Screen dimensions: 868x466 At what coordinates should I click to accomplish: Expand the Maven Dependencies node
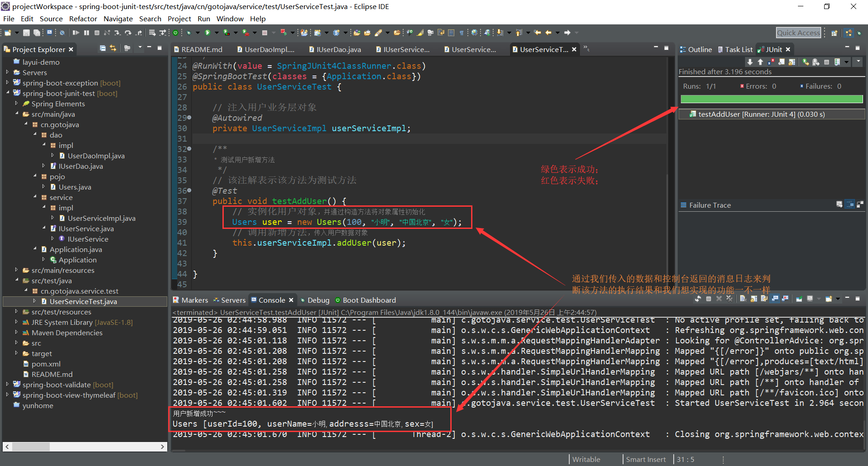17,333
